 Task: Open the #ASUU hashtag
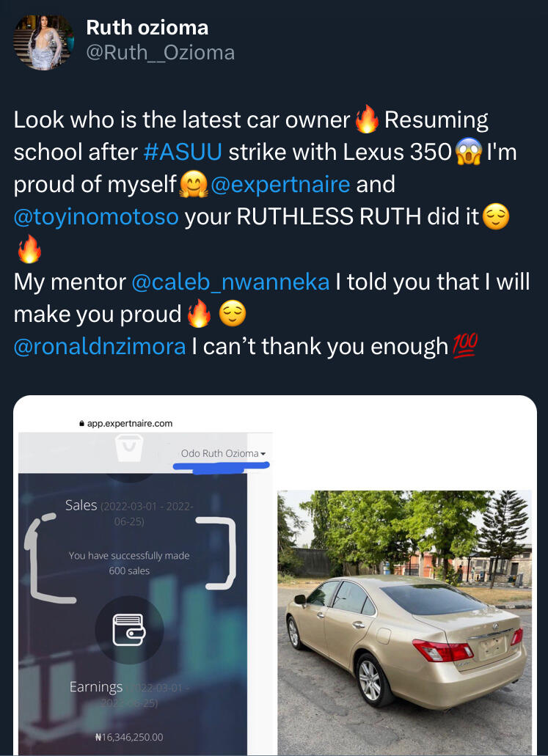[x=183, y=153]
